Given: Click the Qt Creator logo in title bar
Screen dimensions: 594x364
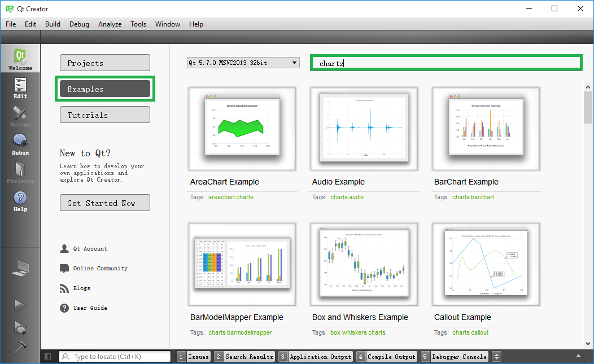Looking at the screenshot, I should point(9,8).
